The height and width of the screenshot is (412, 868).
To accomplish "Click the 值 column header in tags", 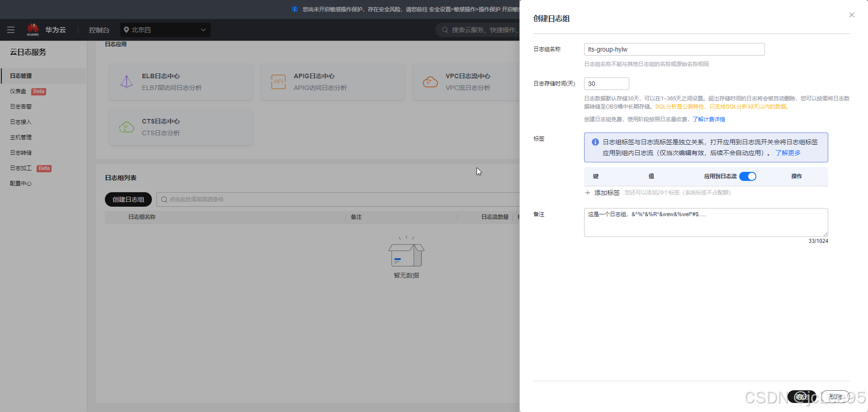I will tap(651, 176).
